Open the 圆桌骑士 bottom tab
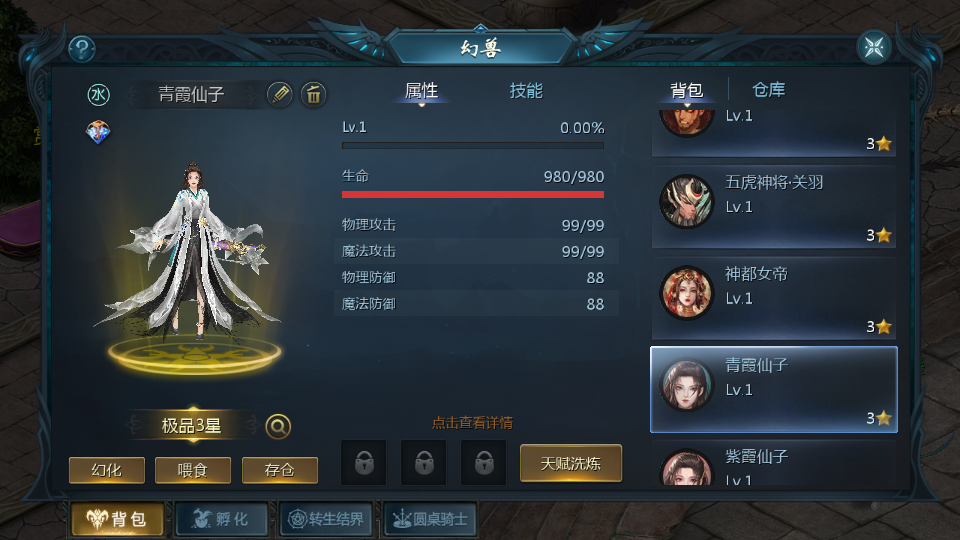Viewport: 960px width, 540px height. pyautogui.click(x=430, y=519)
